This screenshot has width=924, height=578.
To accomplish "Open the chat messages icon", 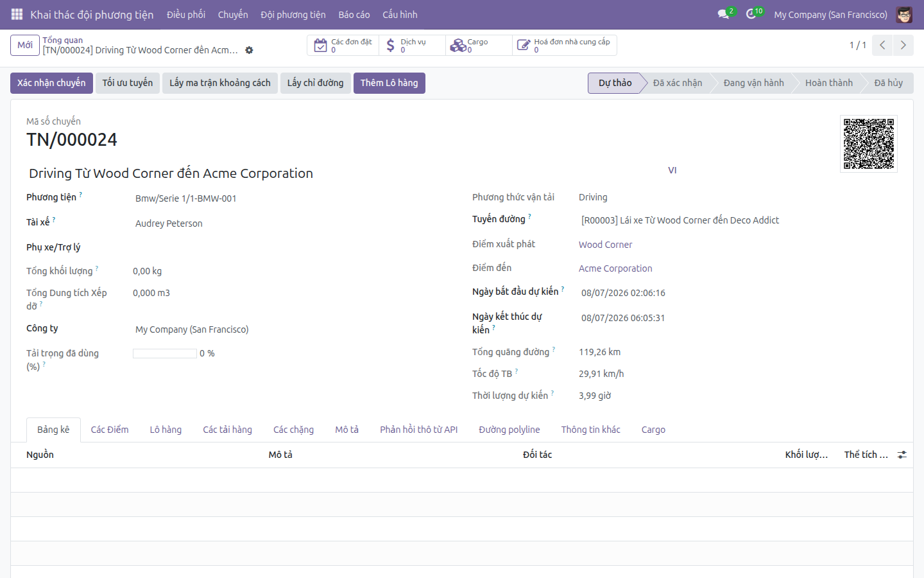I will [724, 14].
